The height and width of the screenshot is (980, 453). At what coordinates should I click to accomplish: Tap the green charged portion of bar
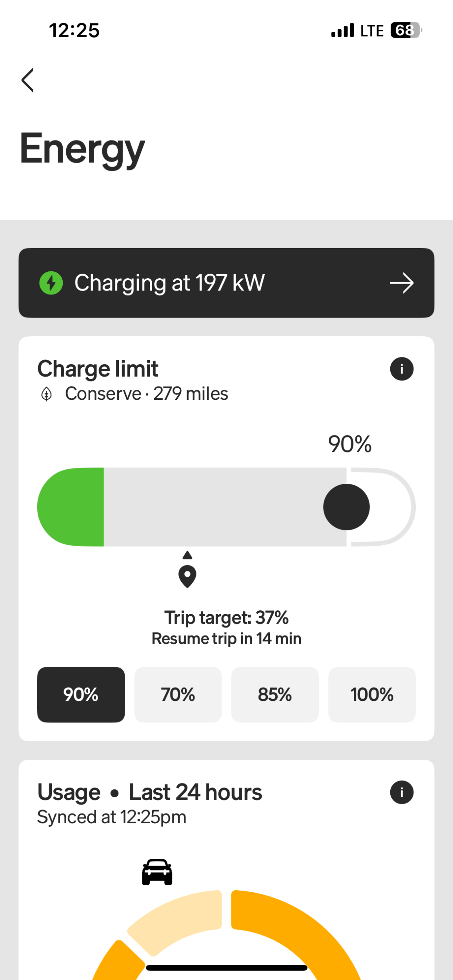(x=73, y=507)
